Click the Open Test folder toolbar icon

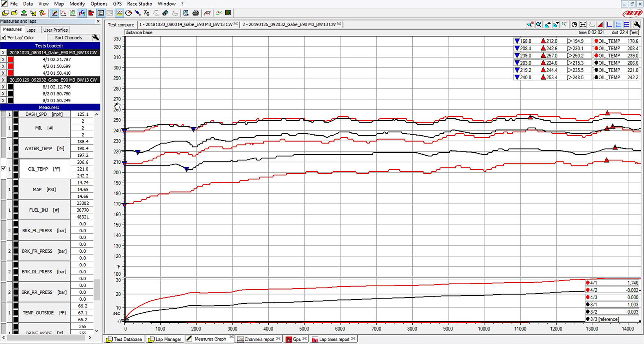[14, 13]
